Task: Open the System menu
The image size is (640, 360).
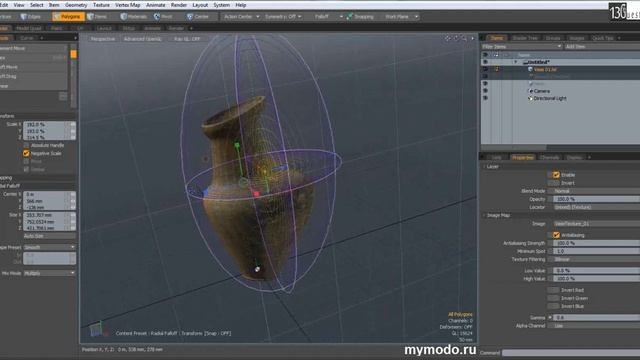Action: 221,5
